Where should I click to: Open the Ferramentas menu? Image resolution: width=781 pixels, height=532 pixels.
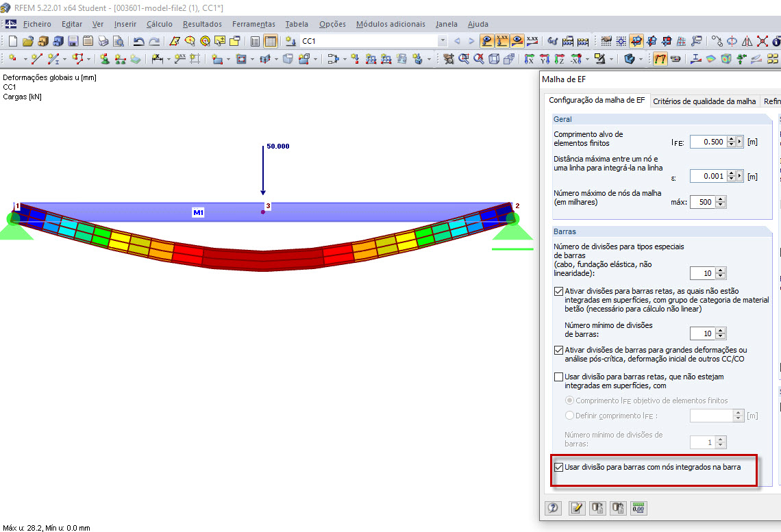click(x=253, y=24)
